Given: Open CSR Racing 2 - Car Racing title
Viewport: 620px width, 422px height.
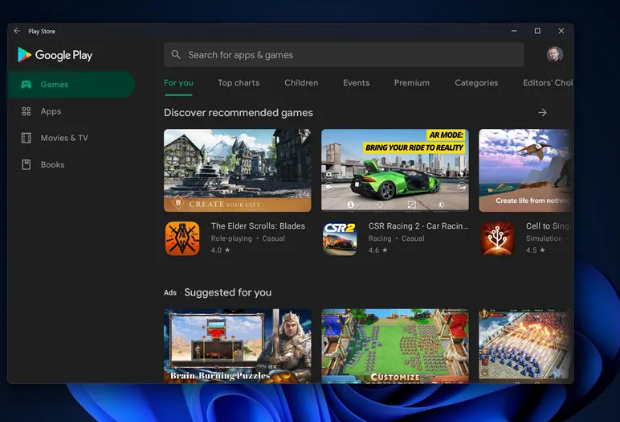Looking at the screenshot, I should [x=418, y=226].
